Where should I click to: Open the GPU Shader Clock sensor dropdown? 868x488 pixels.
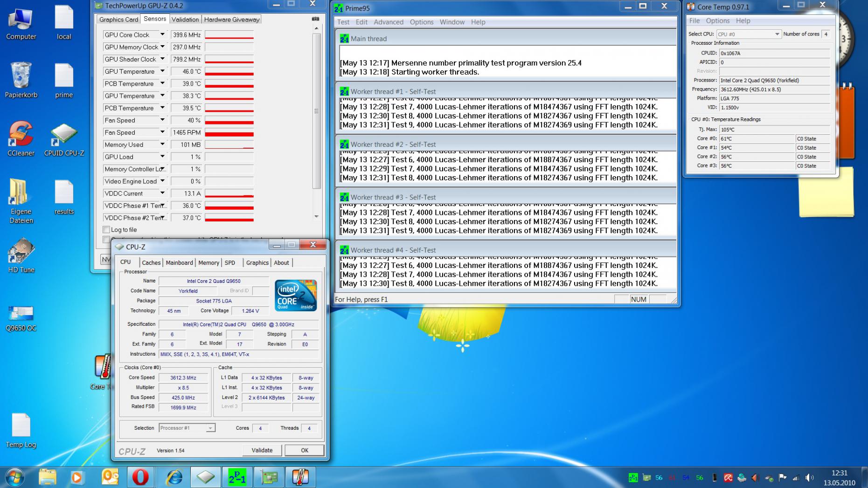point(162,59)
